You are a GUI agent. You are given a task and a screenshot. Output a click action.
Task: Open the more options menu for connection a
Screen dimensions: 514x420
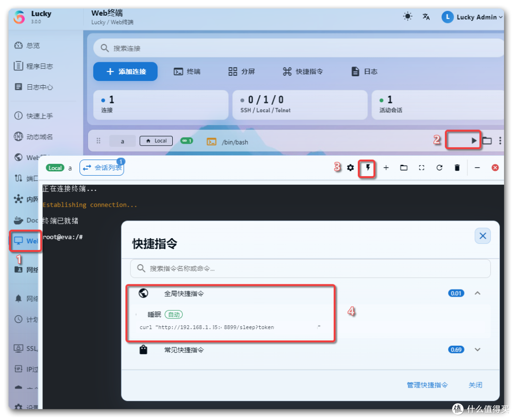[x=500, y=140]
